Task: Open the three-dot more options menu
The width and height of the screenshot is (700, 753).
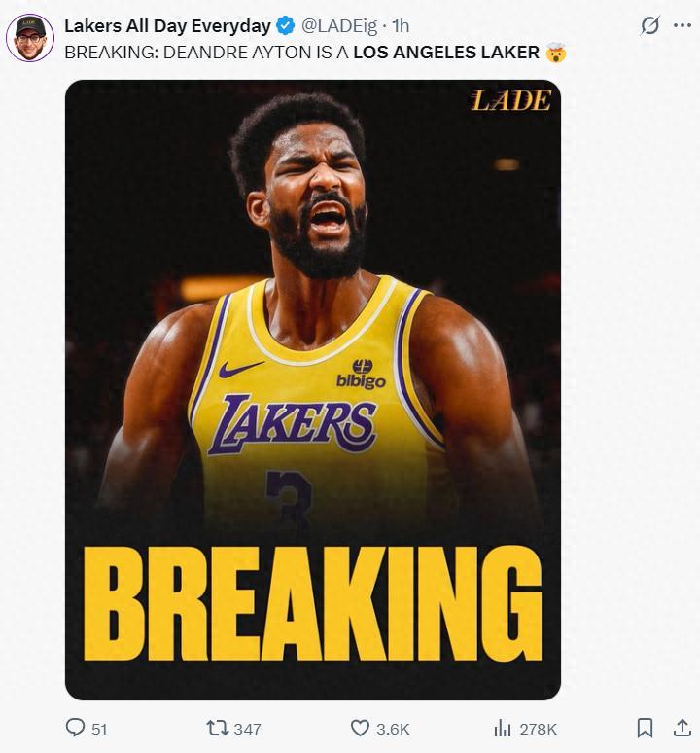Action: tap(682, 26)
